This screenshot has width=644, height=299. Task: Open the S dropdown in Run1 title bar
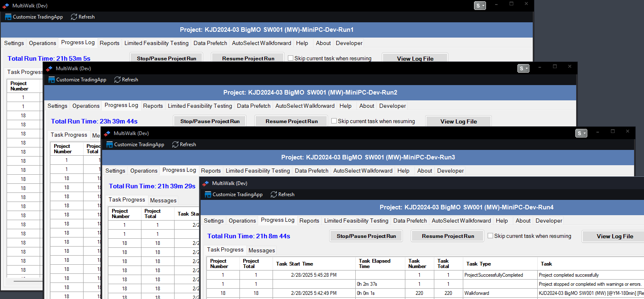pyautogui.click(x=480, y=5)
